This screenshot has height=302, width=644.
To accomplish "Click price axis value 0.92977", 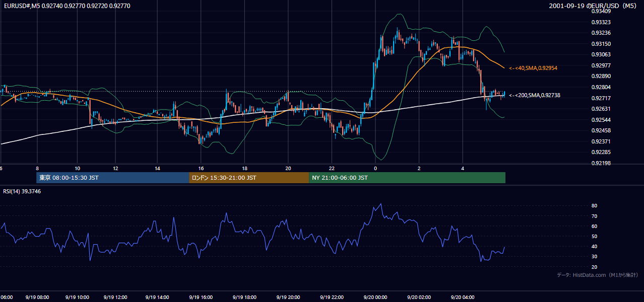I will click(601, 65).
